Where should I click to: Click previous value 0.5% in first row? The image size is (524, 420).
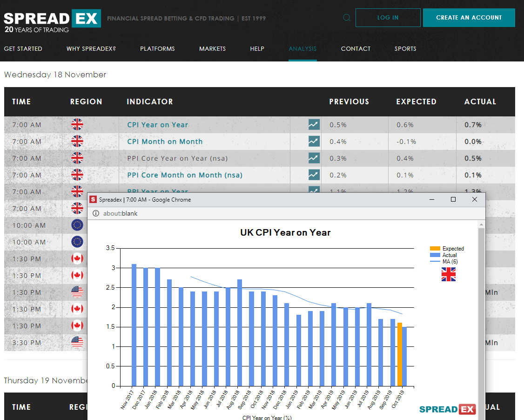(338, 125)
